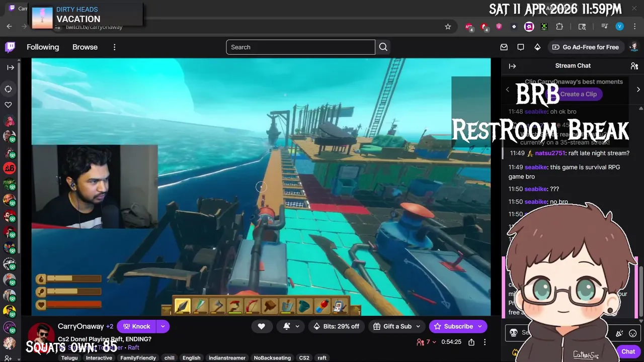Expand the Knock button dropdown arrow
Screen dimensions: 644x362
click(x=163, y=326)
